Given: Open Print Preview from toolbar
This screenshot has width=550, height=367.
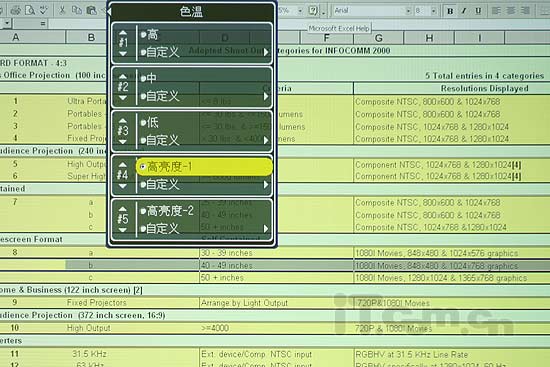Looking at the screenshot, I should click(30, 10).
